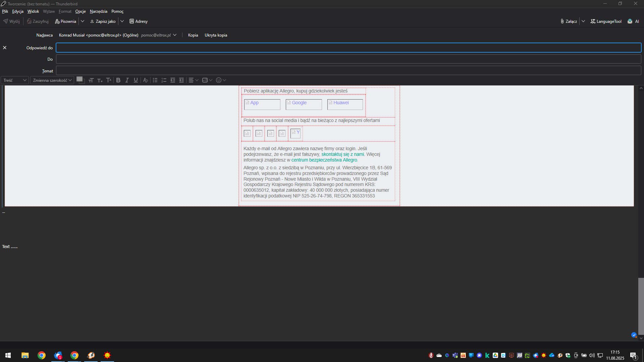Image resolution: width=644 pixels, height=362 pixels.
Task: Click the indent text icon
Action: click(x=181, y=80)
